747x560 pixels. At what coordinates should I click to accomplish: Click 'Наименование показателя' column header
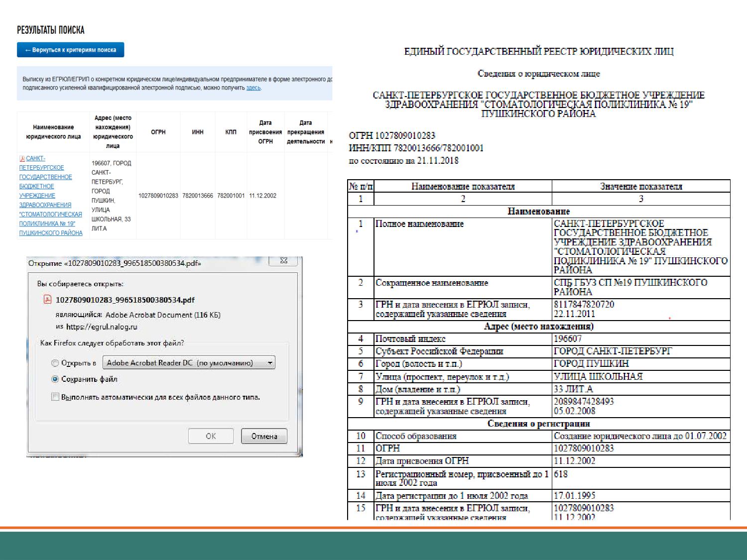pyautogui.click(x=463, y=187)
